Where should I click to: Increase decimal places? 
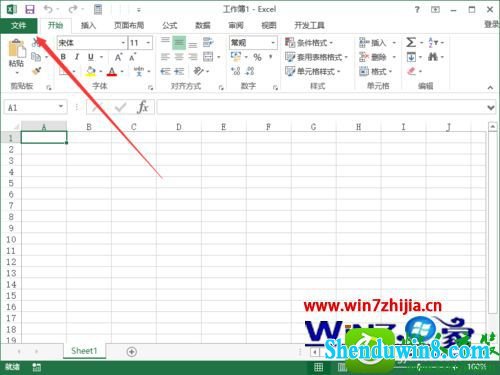[x=236, y=71]
